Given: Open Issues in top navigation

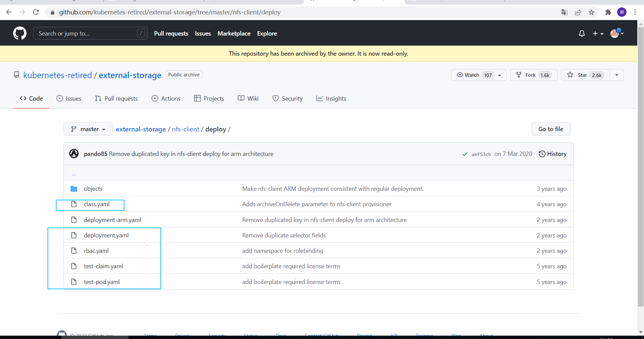Looking at the screenshot, I should (x=203, y=34).
